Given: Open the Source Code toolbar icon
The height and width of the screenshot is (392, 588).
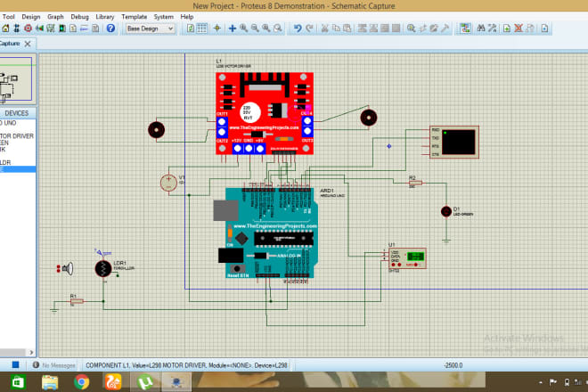Looking at the screenshot, I should click(85, 29).
